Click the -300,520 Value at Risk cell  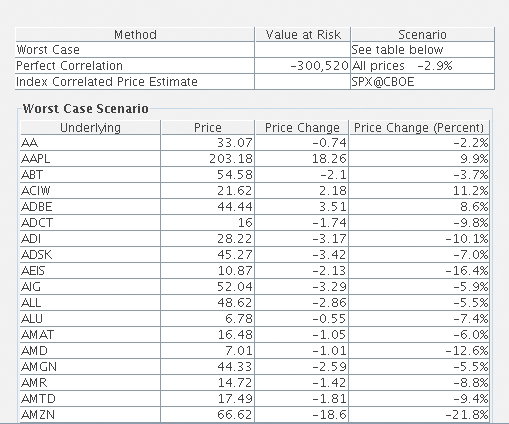click(x=303, y=66)
